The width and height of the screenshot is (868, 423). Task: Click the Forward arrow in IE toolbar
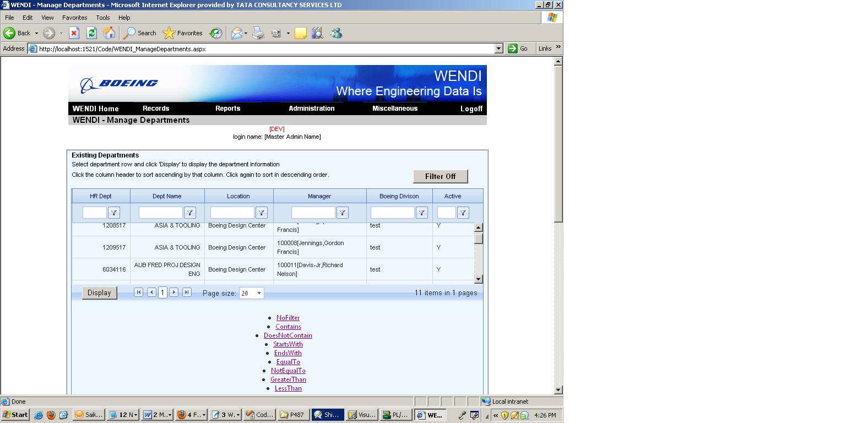click(49, 33)
